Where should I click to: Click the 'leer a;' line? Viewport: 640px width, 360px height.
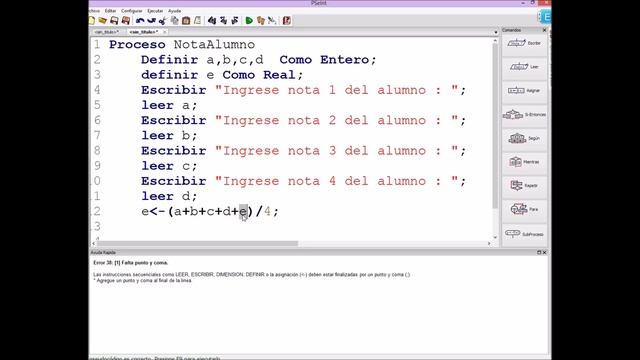point(169,105)
